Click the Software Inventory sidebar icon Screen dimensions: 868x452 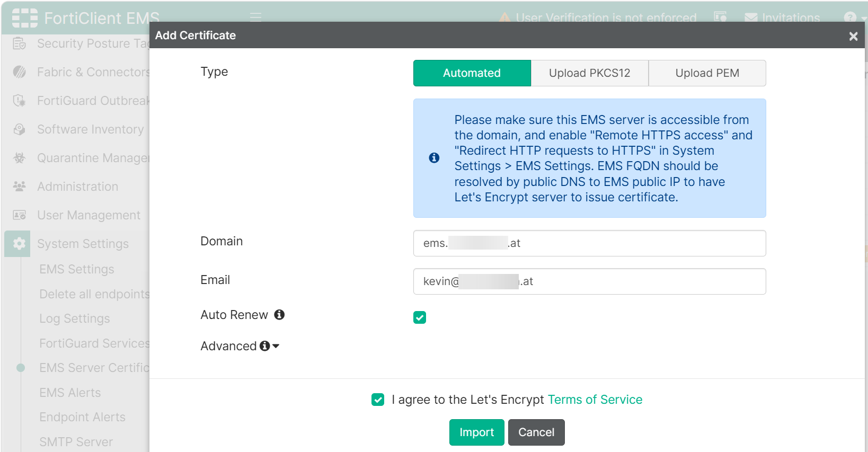tap(20, 129)
